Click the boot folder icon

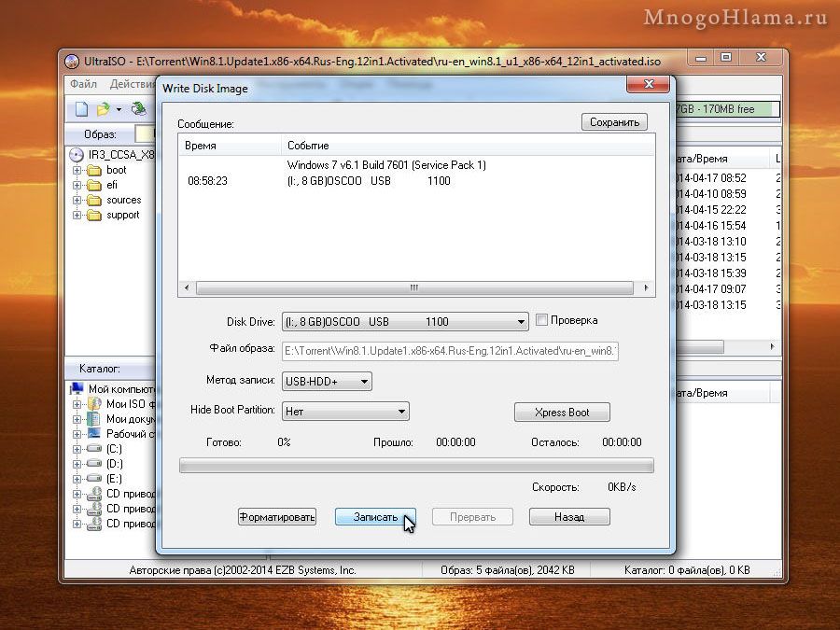pyautogui.click(x=93, y=171)
